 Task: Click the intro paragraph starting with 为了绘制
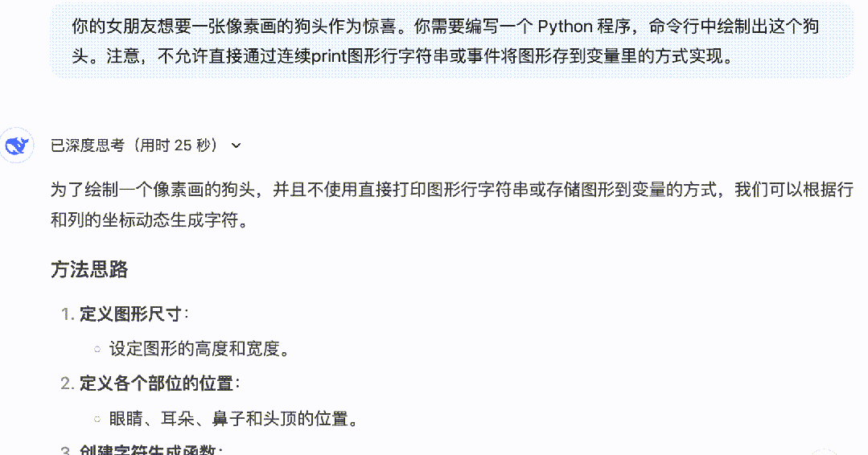pos(452,190)
